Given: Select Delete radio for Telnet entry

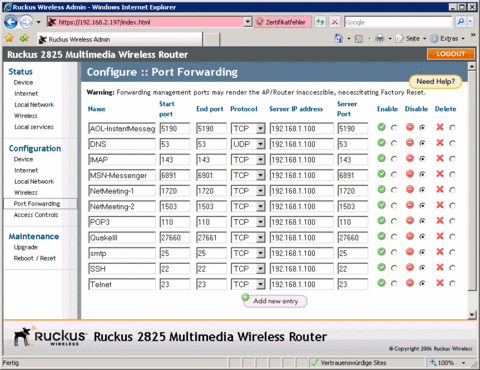Looking at the screenshot, I should (452, 283).
